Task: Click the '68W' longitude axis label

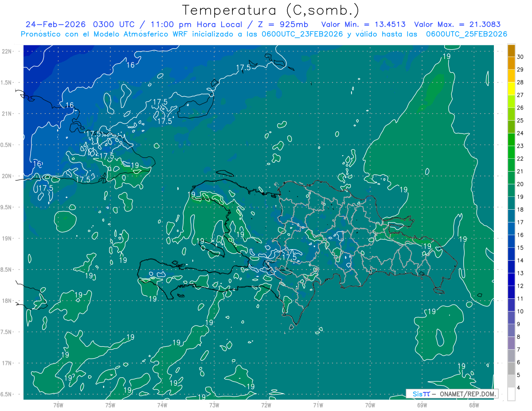Action: point(474,405)
